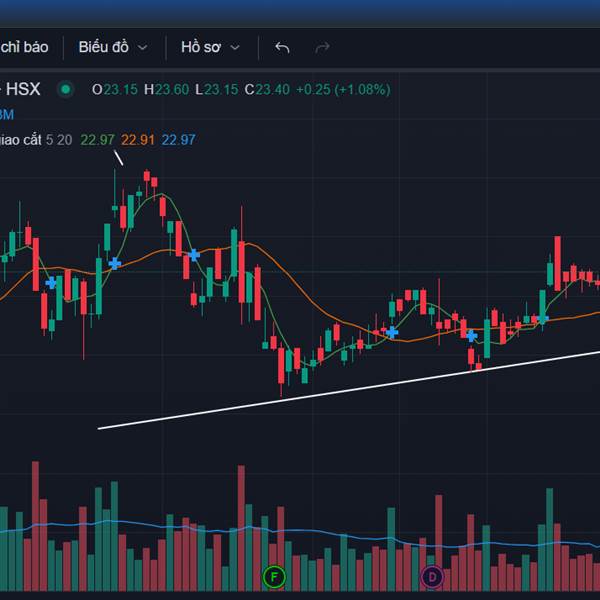Click the chỉ báo indicators button

[24, 47]
